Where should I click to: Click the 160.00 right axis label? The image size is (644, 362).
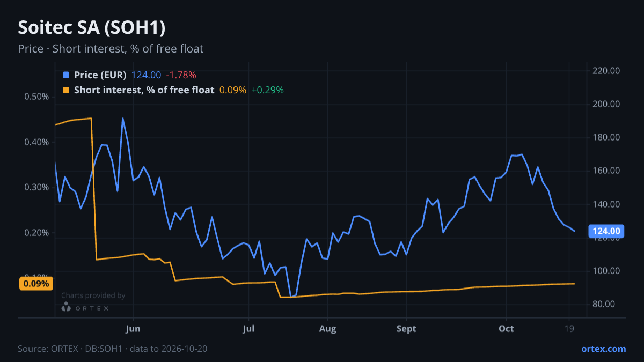tap(606, 171)
